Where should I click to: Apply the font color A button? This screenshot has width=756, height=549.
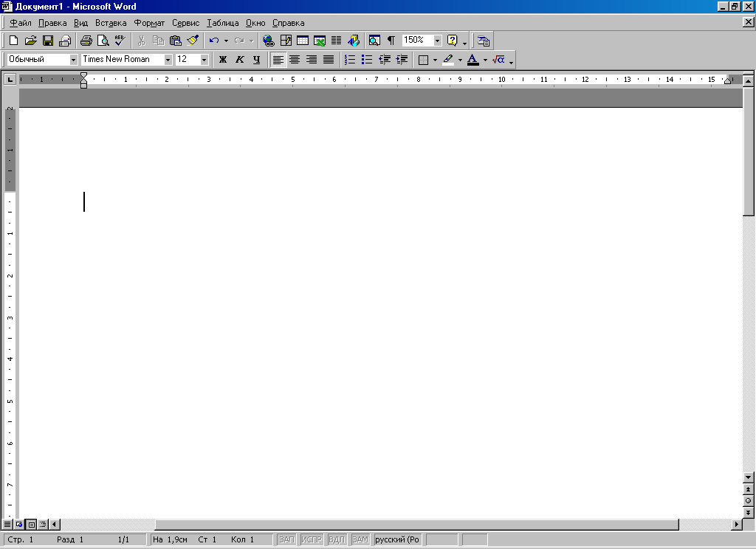point(473,59)
